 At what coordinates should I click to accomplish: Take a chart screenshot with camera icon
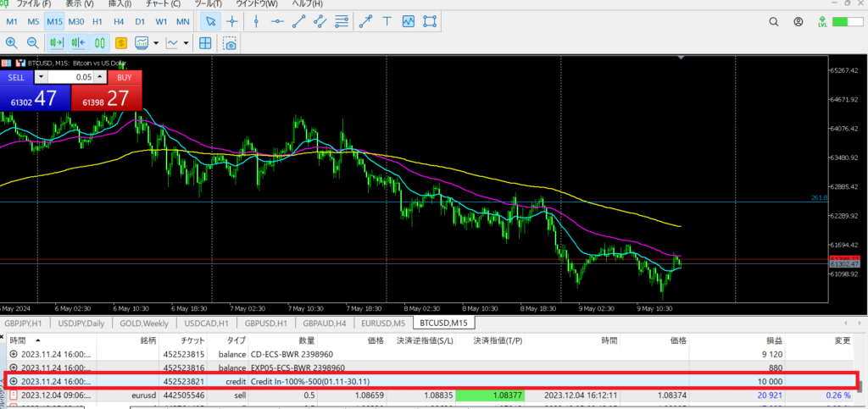click(x=229, y=42)
